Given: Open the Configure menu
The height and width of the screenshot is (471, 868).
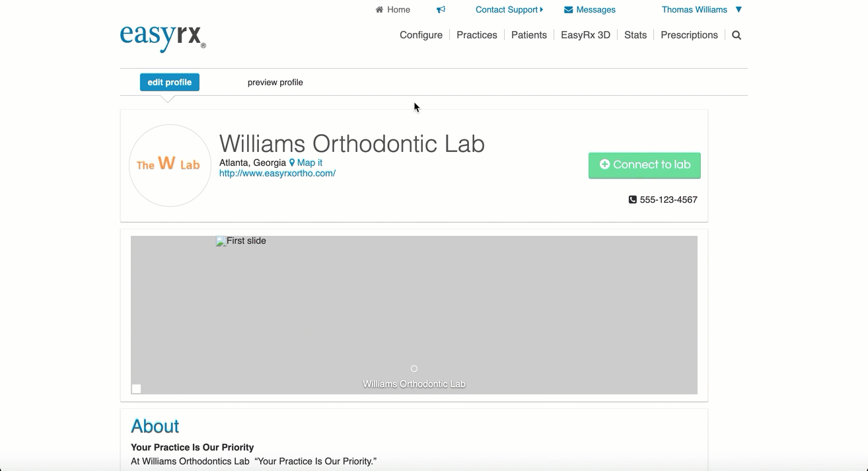Looking at the screenshot, I should pos(421,35).
